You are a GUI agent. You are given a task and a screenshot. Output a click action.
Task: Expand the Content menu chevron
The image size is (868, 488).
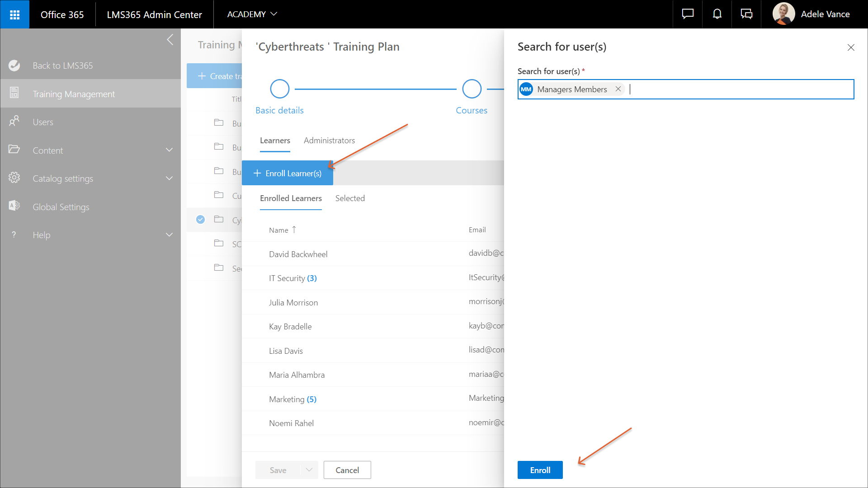pos(169,150)
